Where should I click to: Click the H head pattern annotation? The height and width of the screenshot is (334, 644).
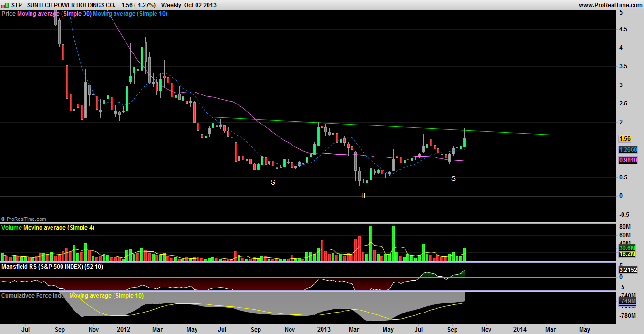363,195
